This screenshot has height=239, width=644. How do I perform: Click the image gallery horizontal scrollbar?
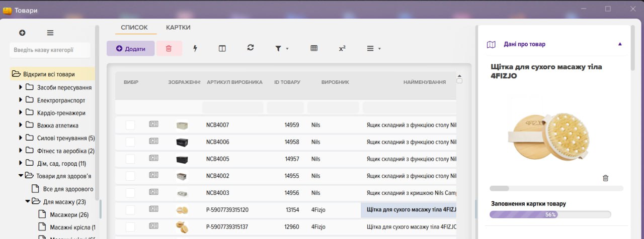[556, 189]
